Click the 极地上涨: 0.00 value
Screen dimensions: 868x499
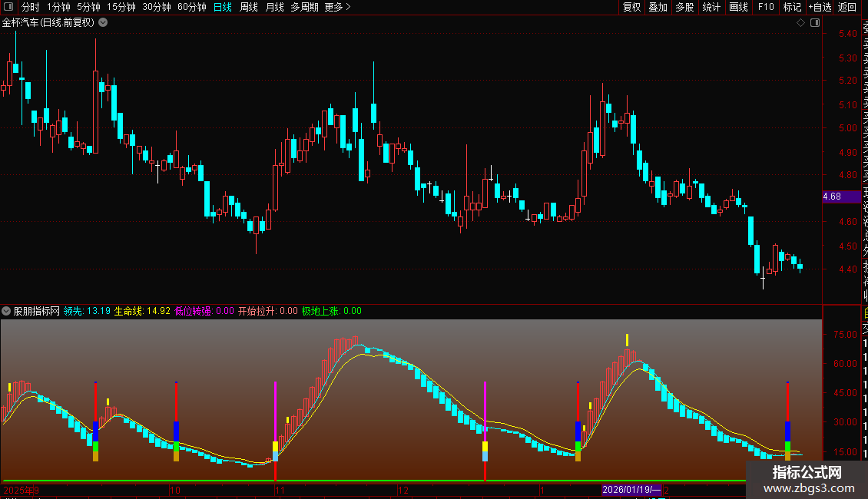coord(332,311)
